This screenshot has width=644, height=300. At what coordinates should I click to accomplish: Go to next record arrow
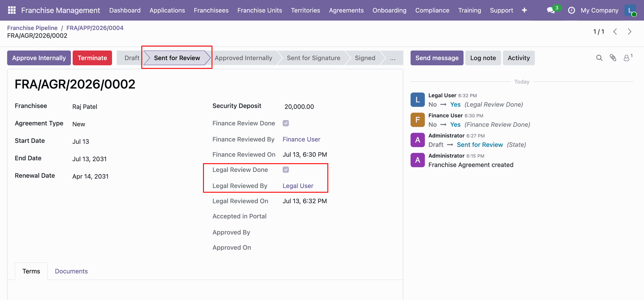point(630,32)
